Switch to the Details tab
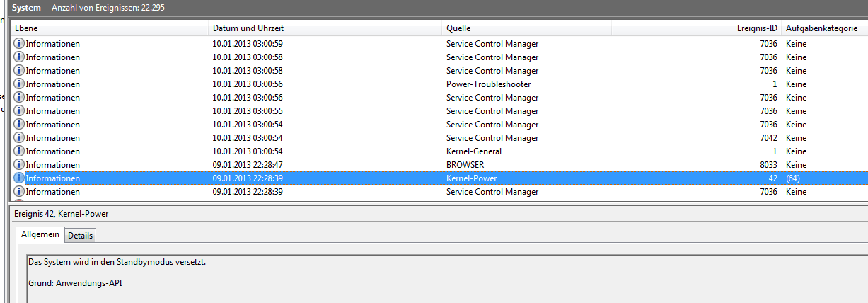 point(80,236)
